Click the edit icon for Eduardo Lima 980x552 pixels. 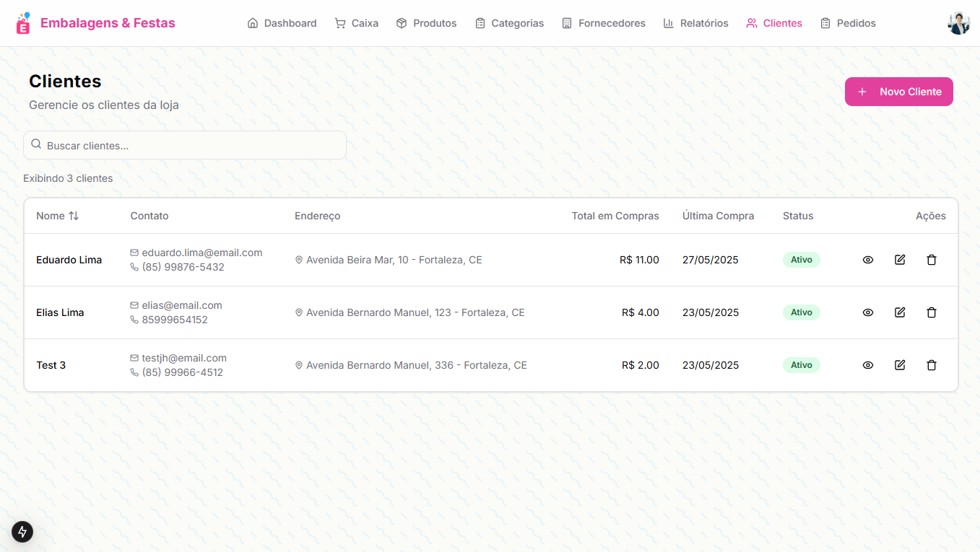[900, 260]
